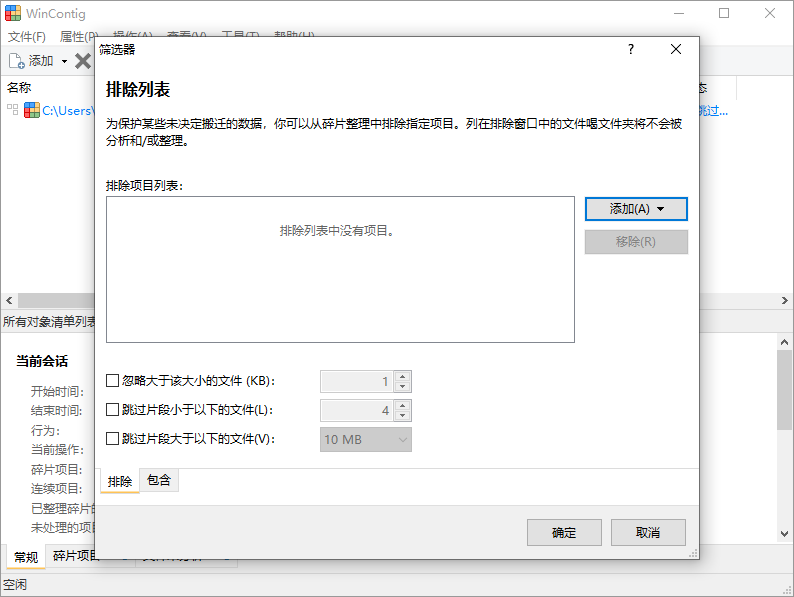Decrease the fragment count spinner value
Viewport: 794px width, 597px height.
(x=403, y=416)
